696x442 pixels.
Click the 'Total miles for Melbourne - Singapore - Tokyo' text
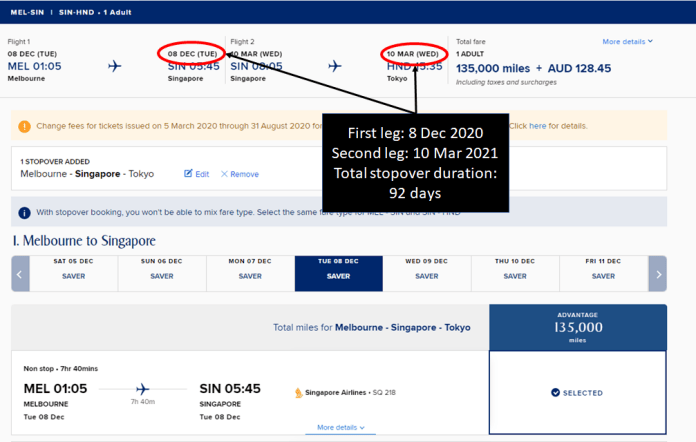372,328
